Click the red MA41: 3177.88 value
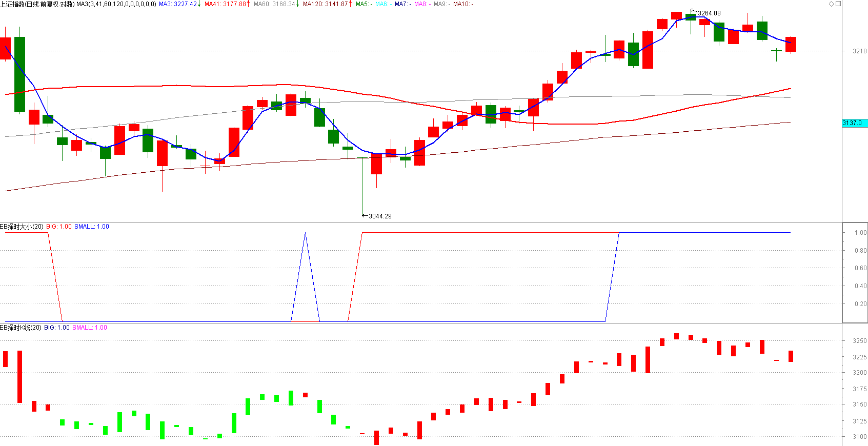Viewport: 868px width, 446px height. coord(226,4)
